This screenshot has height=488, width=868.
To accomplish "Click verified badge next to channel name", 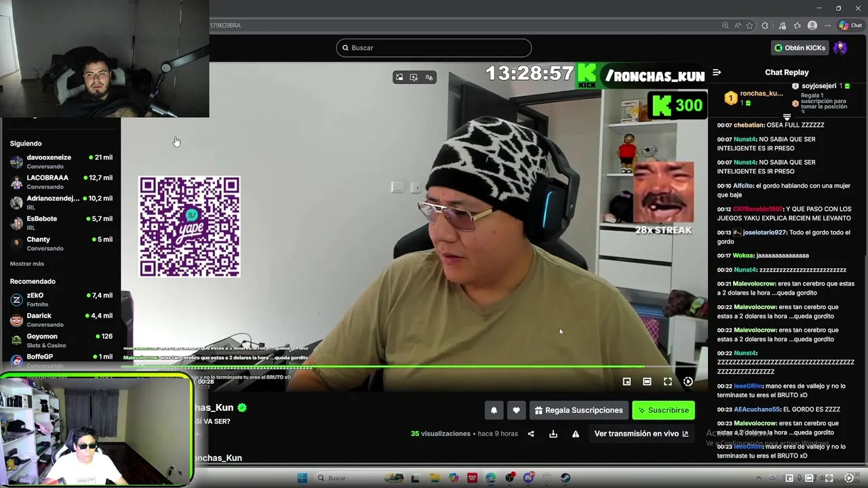I will 242,407.
